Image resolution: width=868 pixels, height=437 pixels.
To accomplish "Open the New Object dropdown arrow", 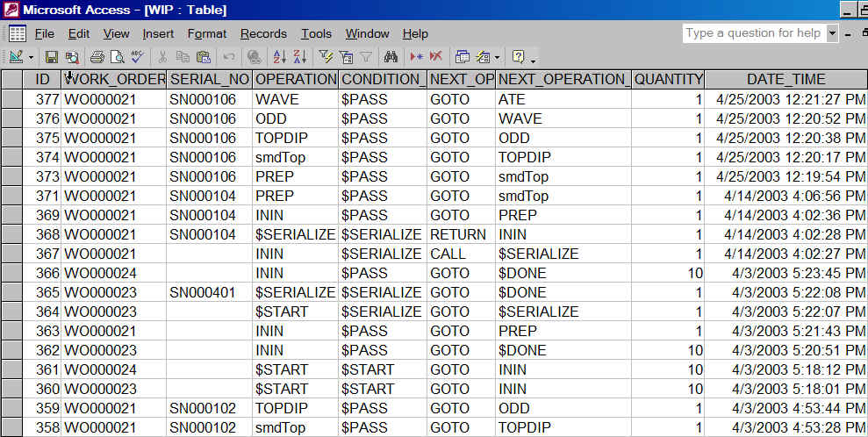I will pyautogui.click(x=497, y=57).
